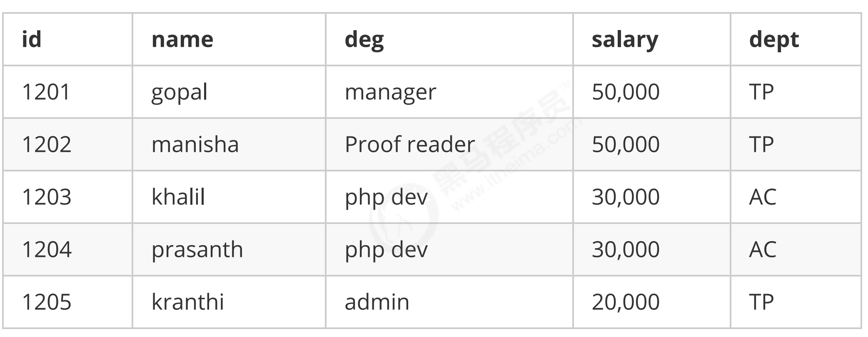Select khalil's php dev cell

coord(449,197)
